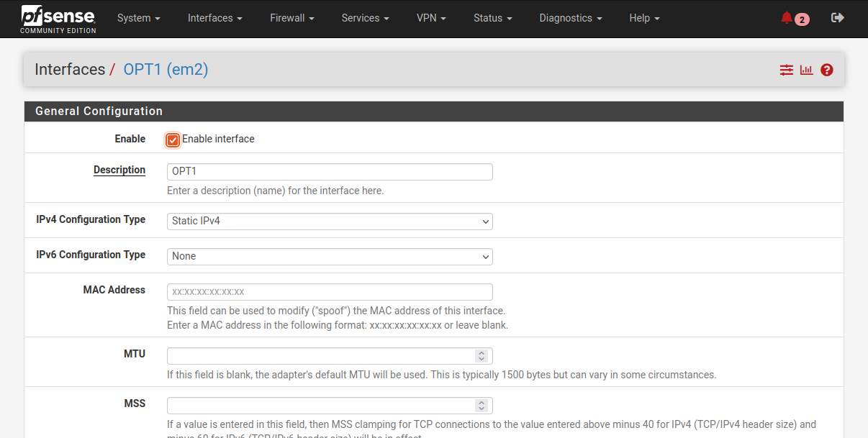Click into the Description field containing OPT1
The width and height of the screenshot is (868, 438).
(330, 172)
